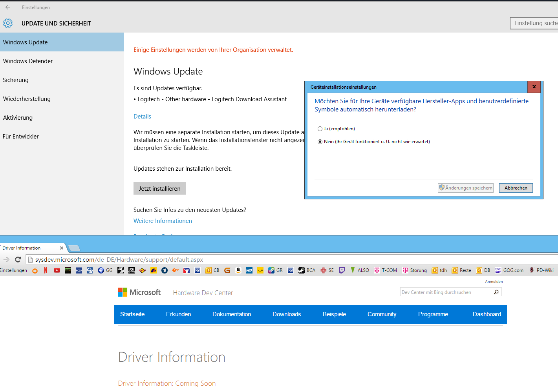Click the Anmelden link
This screenshot has width=558, height=392.
coord(494,281)
